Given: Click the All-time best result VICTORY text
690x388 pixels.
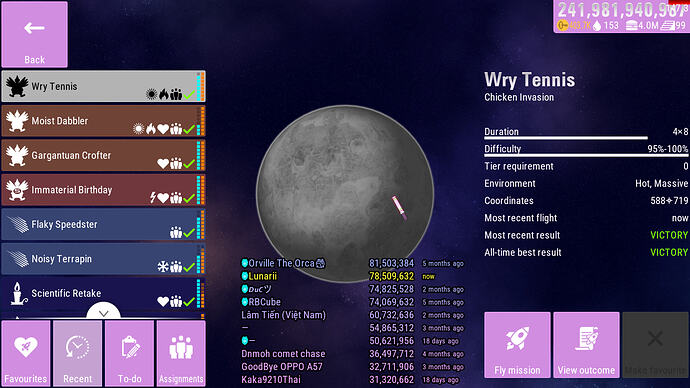Looking at the screenshot, I should 669,252.
